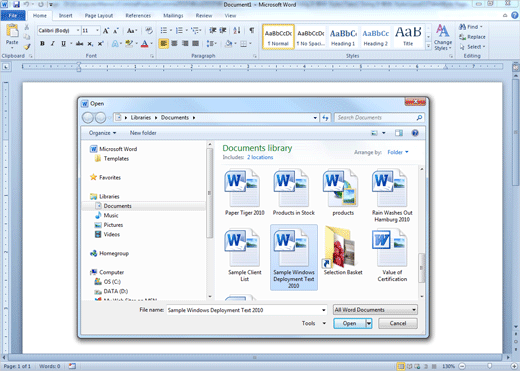Toggle Subscript formatting
Screen dimensions: 520x371
point(90,44)
